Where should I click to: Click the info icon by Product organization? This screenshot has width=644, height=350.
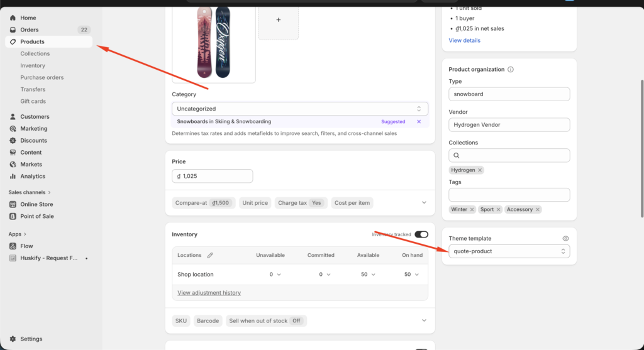[511, 70]
